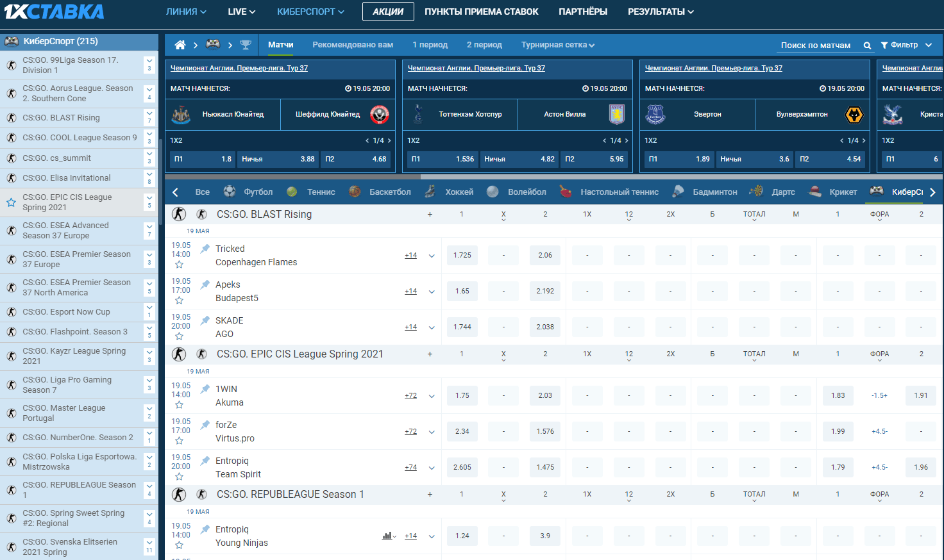This screenshot has height=560, width=944.
Task: Favorite the forZe vs Virtus.pro match star
Action: click(180, 441)
